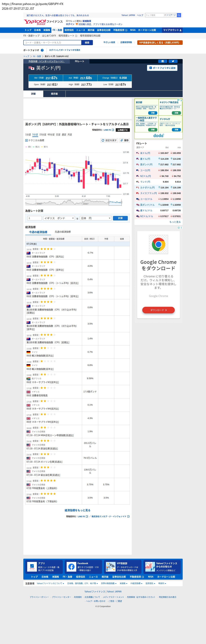Click the マイアカウント person icon
The image size is (206, 644).
[181, 30]
